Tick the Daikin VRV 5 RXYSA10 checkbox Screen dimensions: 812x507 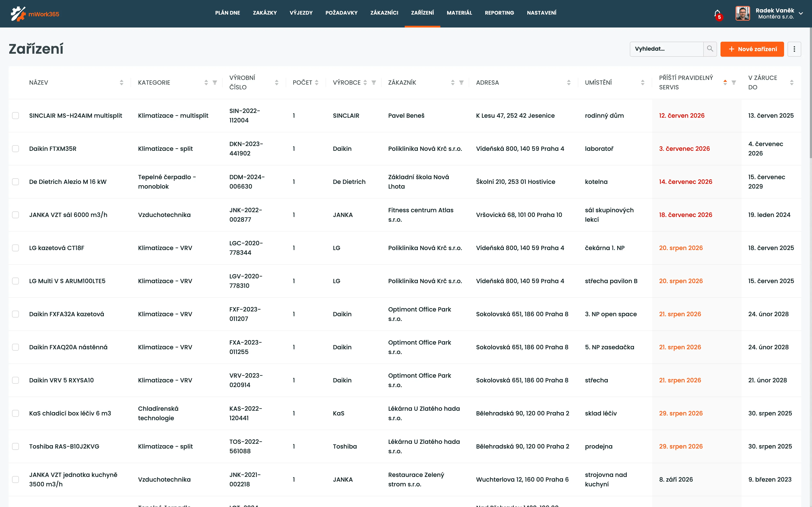point(15,380)
